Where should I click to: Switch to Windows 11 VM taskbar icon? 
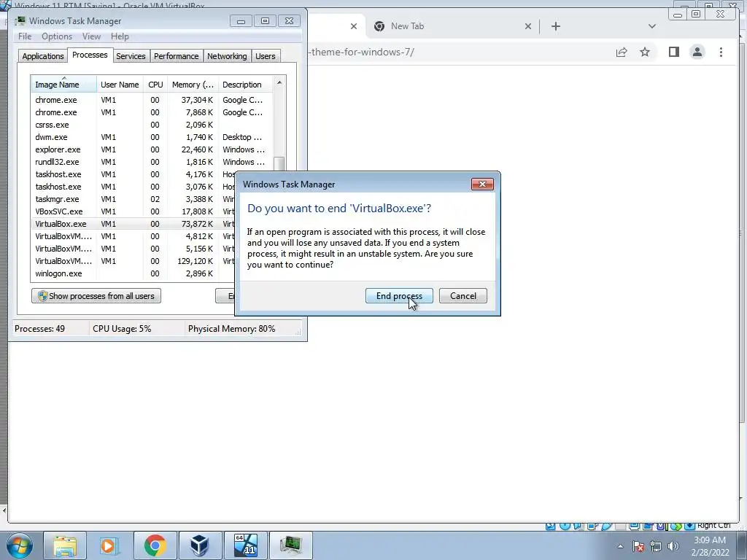coord(245,545)
